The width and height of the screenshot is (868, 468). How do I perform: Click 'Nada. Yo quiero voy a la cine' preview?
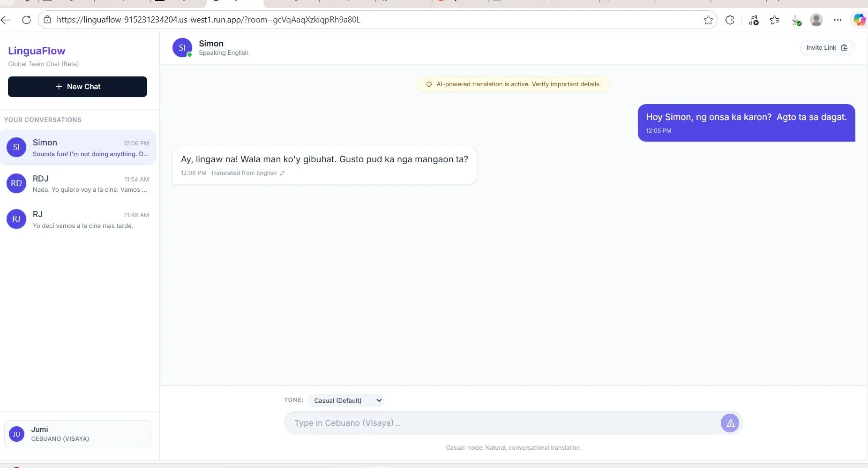[x=90, y=190]
